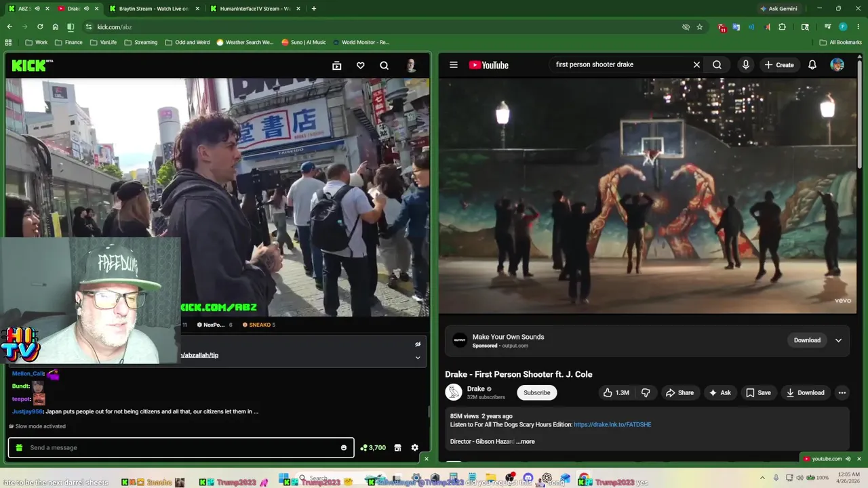Viewport: 868px width, 488px height.
Task: Open YouTube notifications bell
Action: (x=812, y=65)
